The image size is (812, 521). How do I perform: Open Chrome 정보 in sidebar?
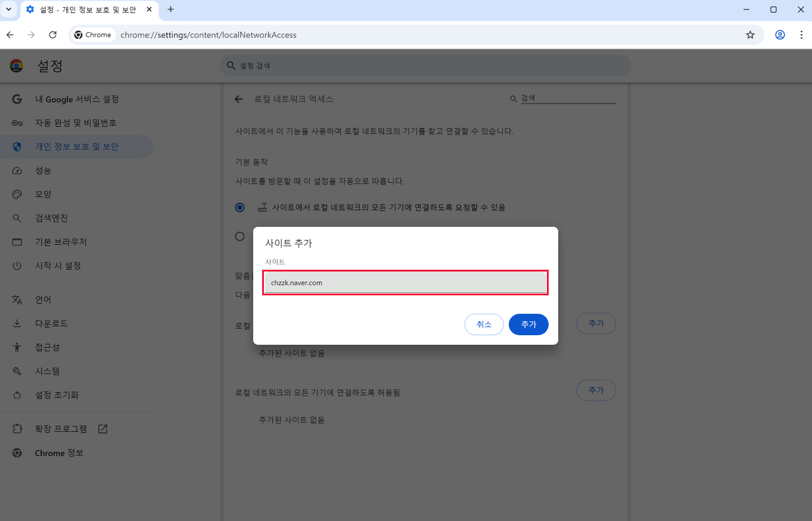[x=59, y=453]
